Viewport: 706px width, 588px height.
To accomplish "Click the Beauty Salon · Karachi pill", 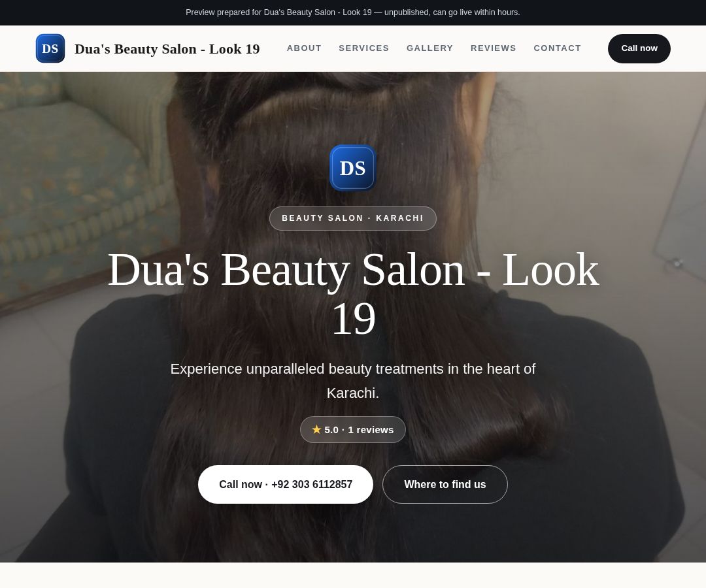I will point(352,218).
